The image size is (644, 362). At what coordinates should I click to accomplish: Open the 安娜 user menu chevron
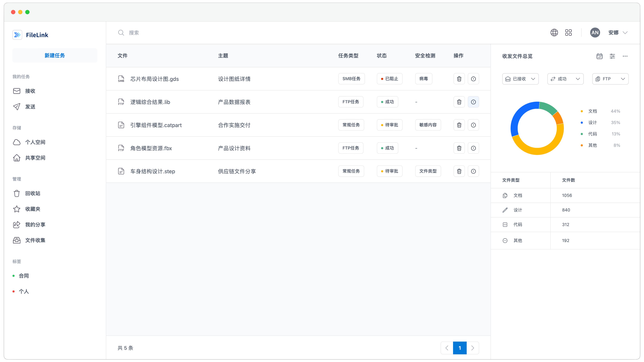(x=625, y=33)
